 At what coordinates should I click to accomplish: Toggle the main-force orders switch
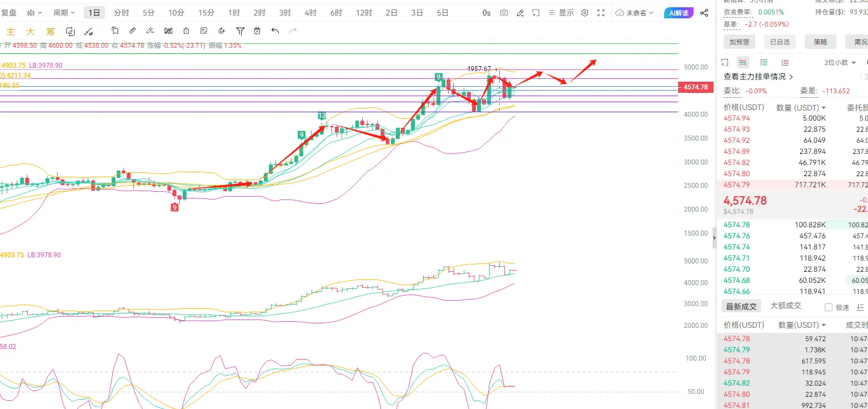coord(864,77)
